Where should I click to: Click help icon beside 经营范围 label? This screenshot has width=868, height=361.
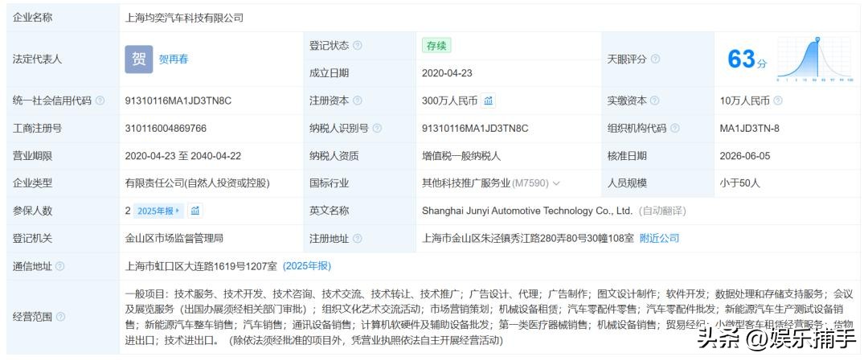coord(60,318)
